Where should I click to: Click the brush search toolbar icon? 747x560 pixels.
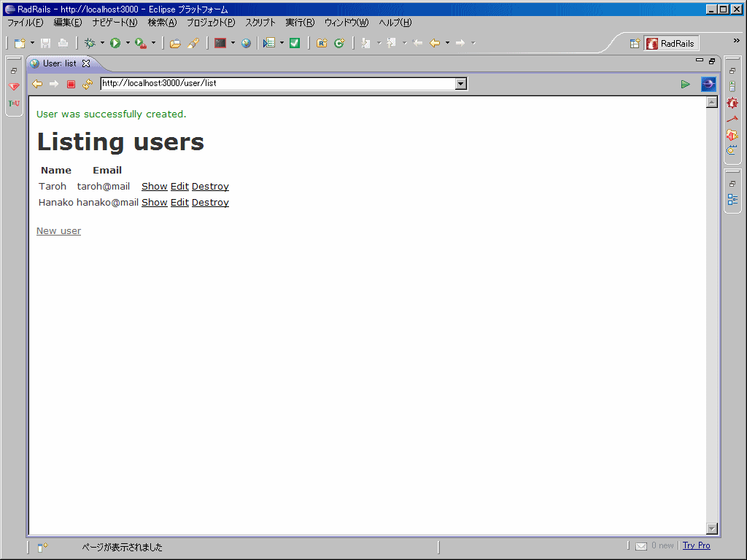pyautogui.click(x=193, y=43)
